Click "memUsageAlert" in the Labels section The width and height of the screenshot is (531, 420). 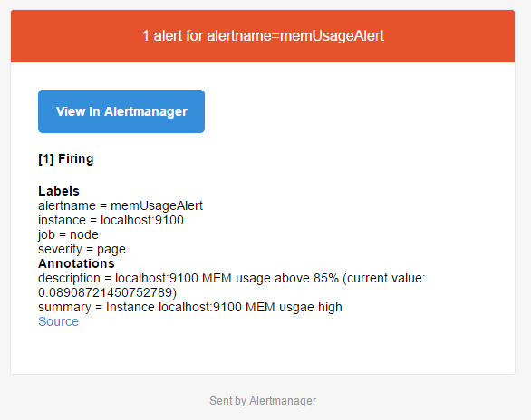point(157,205)
